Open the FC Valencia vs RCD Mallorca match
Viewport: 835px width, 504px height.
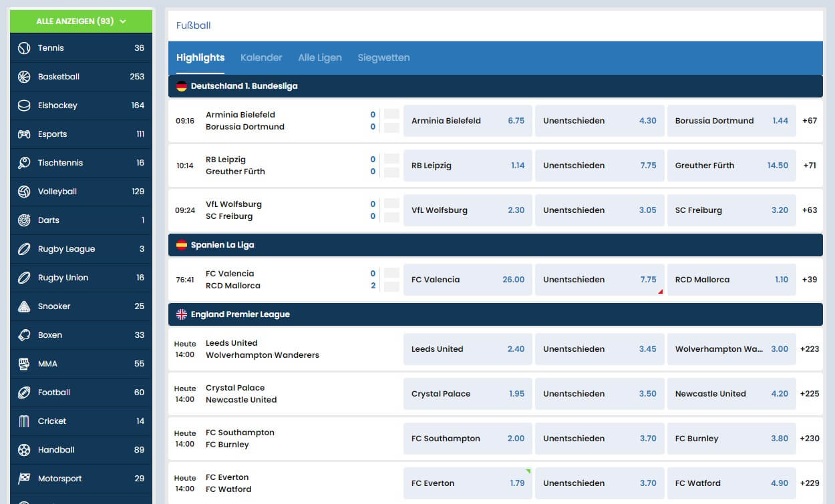tap(233, 280)
